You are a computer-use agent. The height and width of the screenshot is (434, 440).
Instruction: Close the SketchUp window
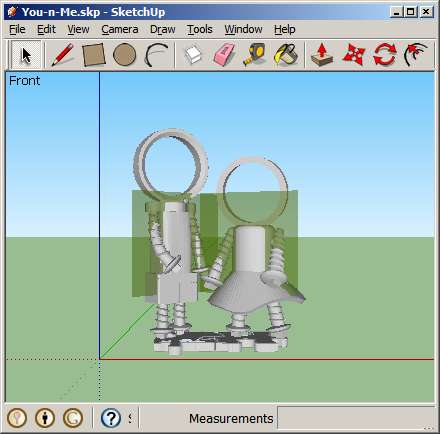426,12
